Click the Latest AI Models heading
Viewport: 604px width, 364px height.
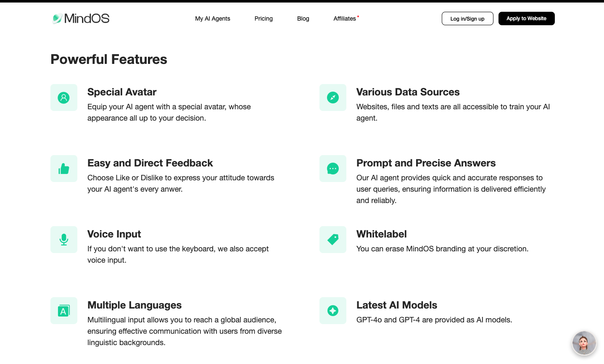pyautogui.click(x=397, y=305)
